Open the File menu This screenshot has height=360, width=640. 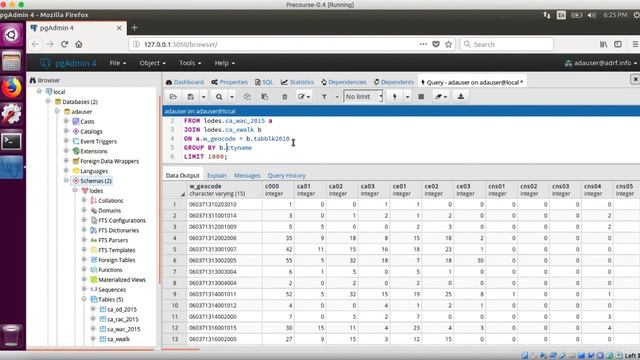(x=118, y=63)
